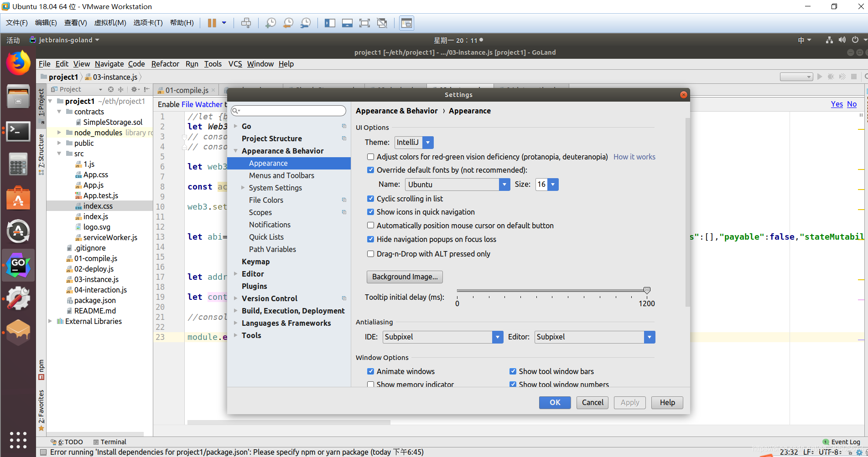
Task: Click VMware send Ctrl+Alt+Del icon
Action: [246, 23]
